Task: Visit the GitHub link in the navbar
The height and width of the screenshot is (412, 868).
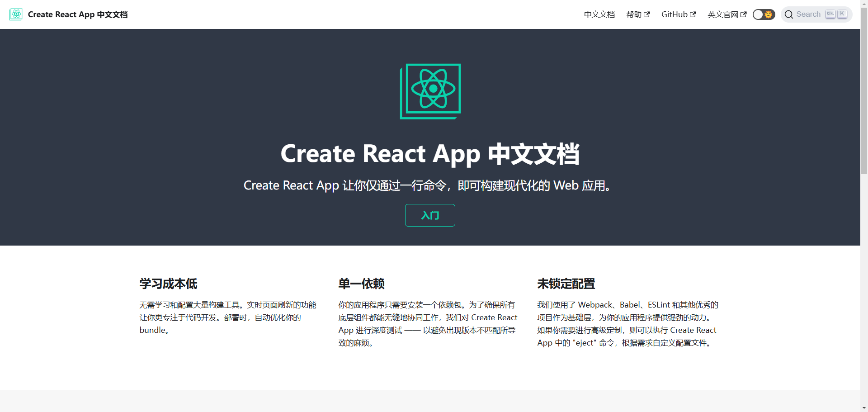Action: coord(679,14)
